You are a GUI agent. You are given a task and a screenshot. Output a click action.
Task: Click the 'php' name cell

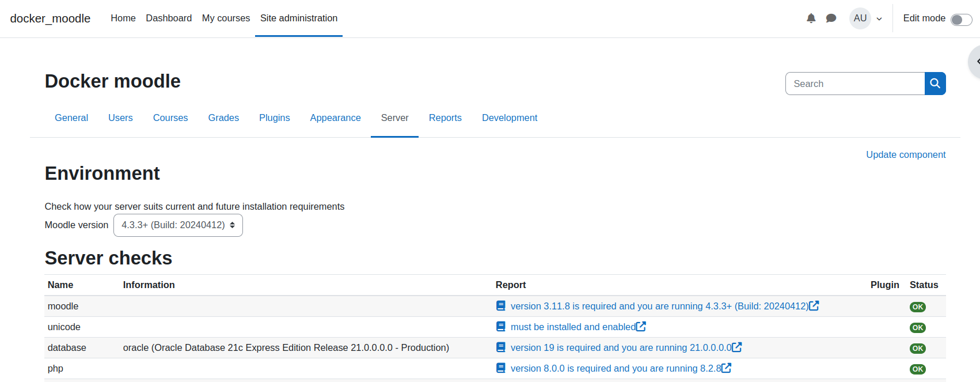click(55, 368)
